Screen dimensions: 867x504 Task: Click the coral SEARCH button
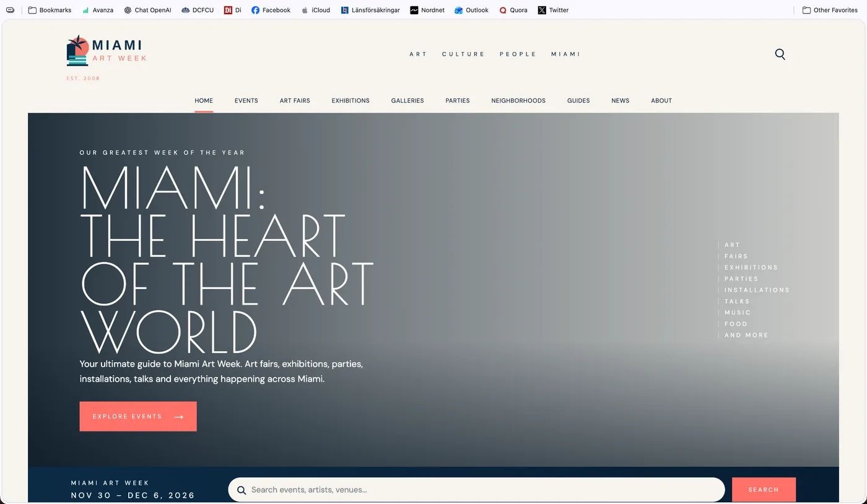[764, 490]
